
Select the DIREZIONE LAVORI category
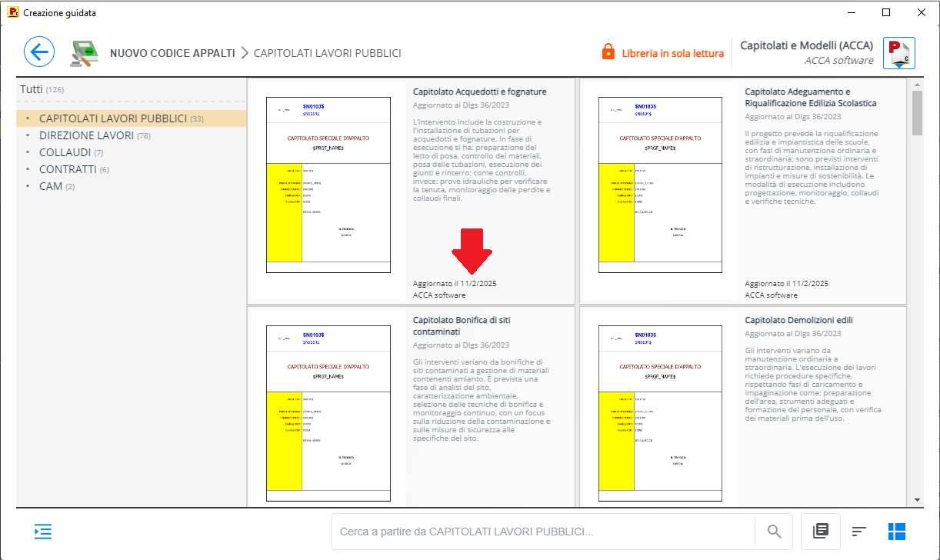coord(86,135)
